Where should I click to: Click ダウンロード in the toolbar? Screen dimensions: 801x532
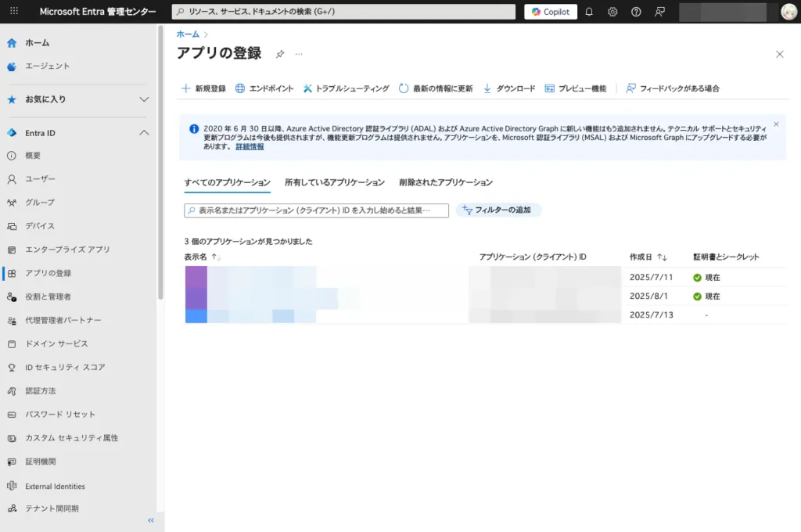[x=509, y=88]
